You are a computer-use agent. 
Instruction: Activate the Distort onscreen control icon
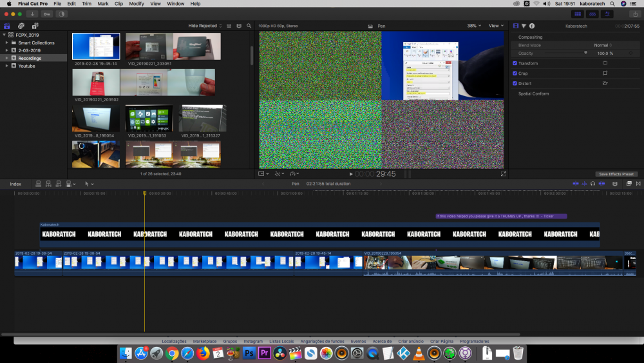tap(605, 83)
